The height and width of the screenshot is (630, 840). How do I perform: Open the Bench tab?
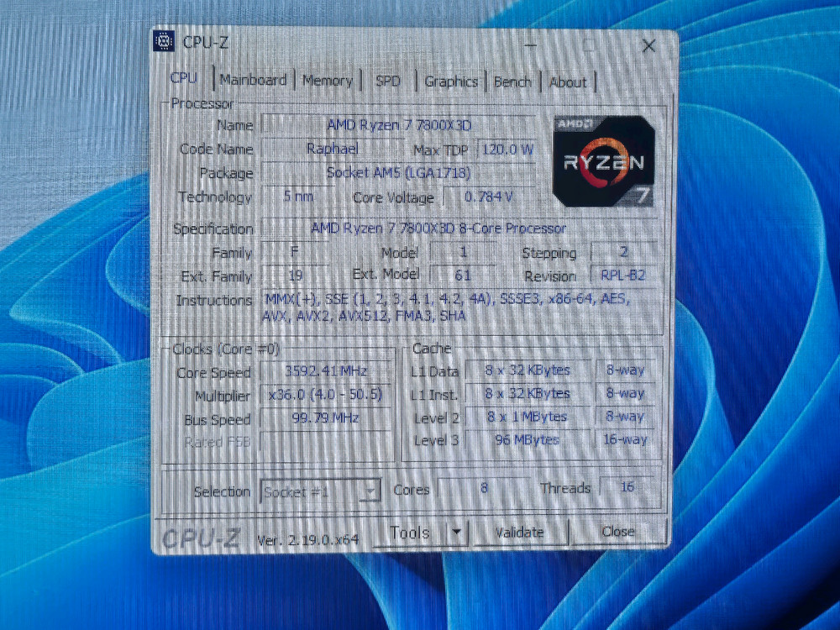coord(512,81)
